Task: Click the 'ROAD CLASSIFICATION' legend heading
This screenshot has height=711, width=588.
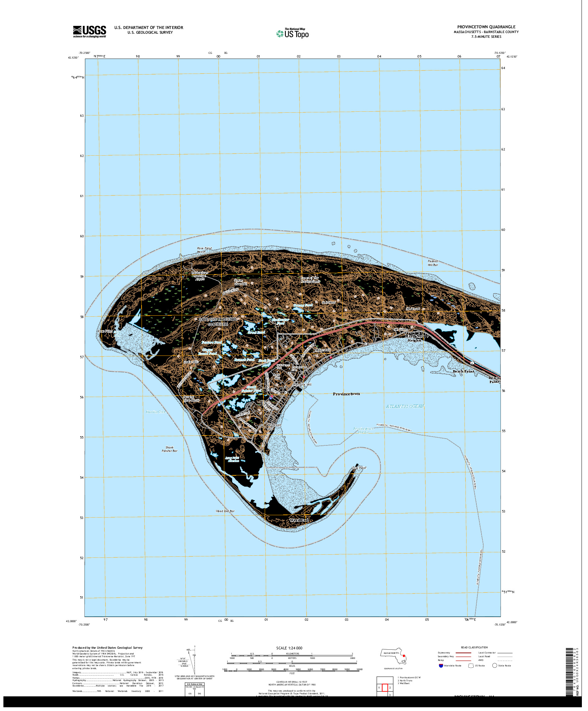Action: pos(474,647)
